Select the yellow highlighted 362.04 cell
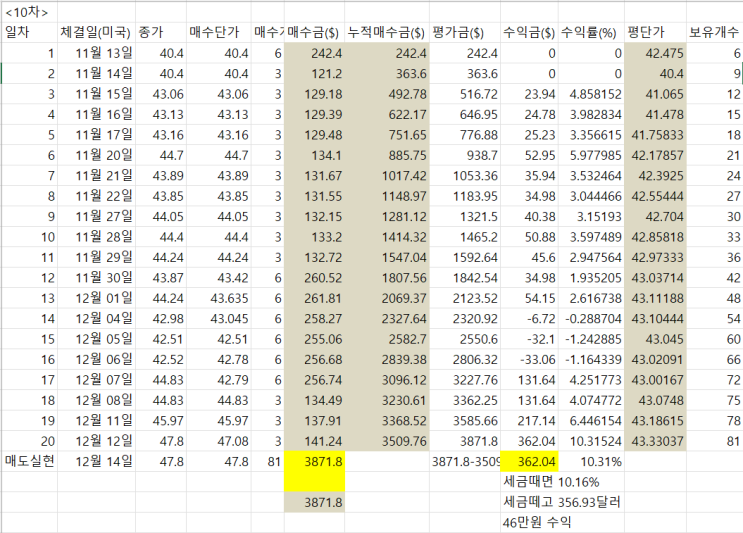Image resolution: width=743 pixels, height=533 pixels. pyautogui.click(x=529, y=461)
